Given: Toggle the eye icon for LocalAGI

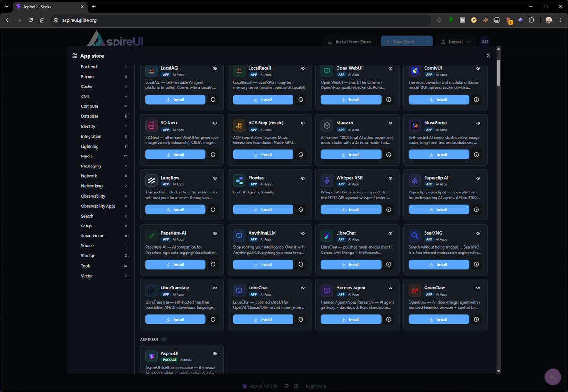Looking at the screenshot, I should click(215, 68).
